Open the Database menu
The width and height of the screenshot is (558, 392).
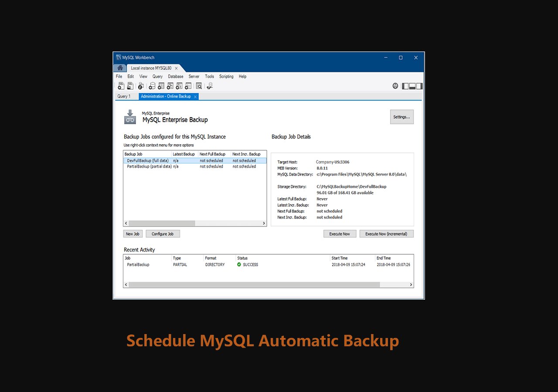pos(175,77)
